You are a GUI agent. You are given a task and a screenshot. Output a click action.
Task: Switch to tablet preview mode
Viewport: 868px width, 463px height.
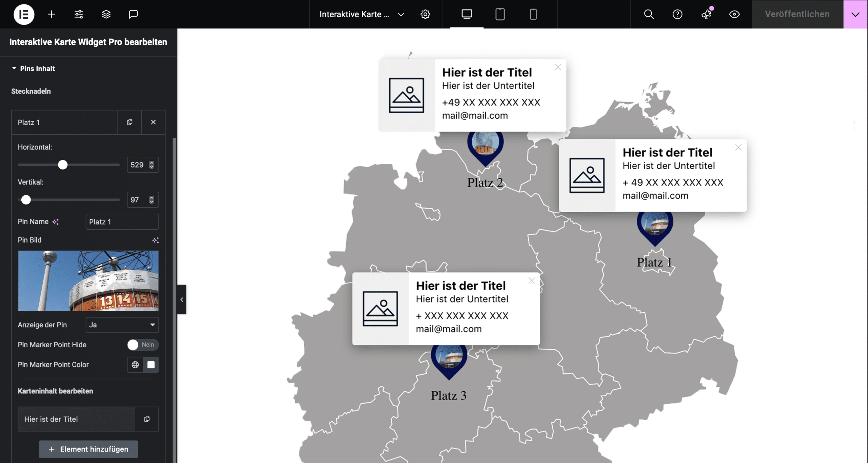coord(500,14)
